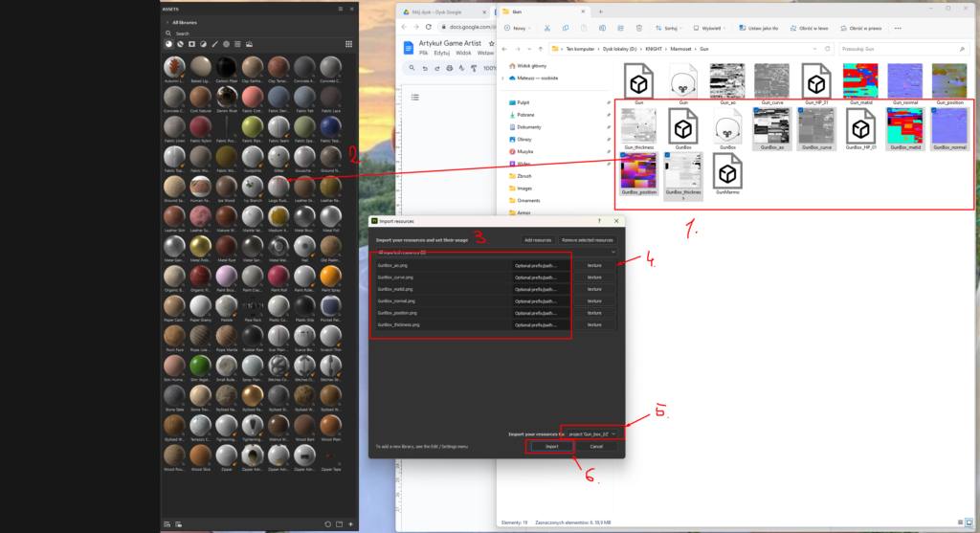Expand the All libraries tree in Assets
This screenshot has height=533, width=980.
(x=168, y=21)
